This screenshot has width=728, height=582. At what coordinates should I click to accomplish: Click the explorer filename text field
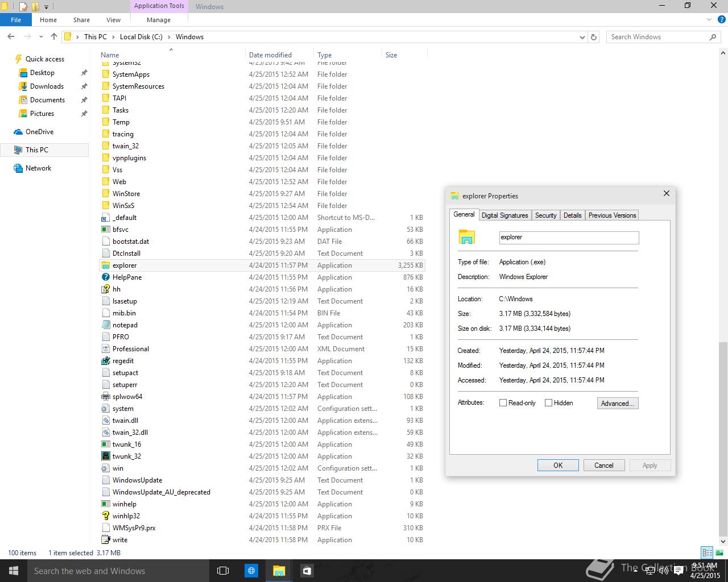pos(569,238)
